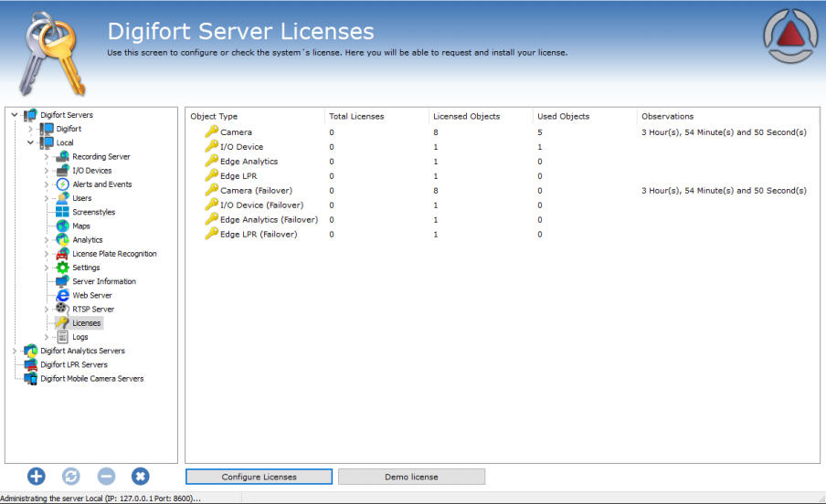This screenshot has width=826, height=504.
Task: Click the blue X disconnect button
Action: (x=140, y=476)
